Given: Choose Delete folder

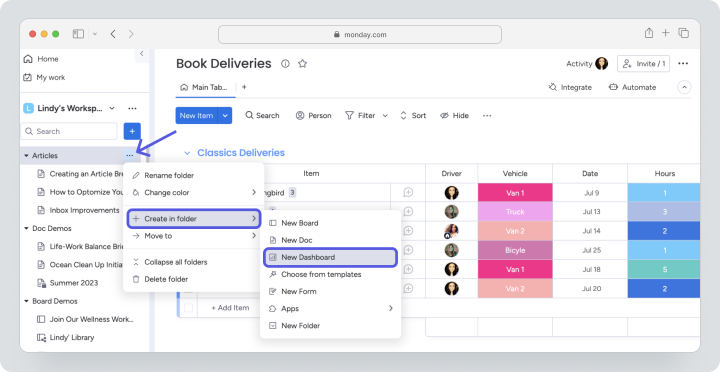Looking at the screenshot, I should pyautogui.click(x=193, y=279).
